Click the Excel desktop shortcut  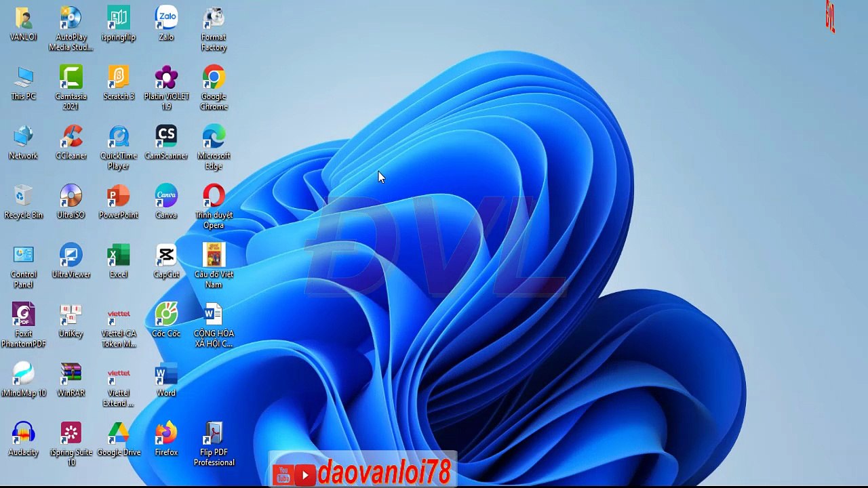[x=119, y=256]
